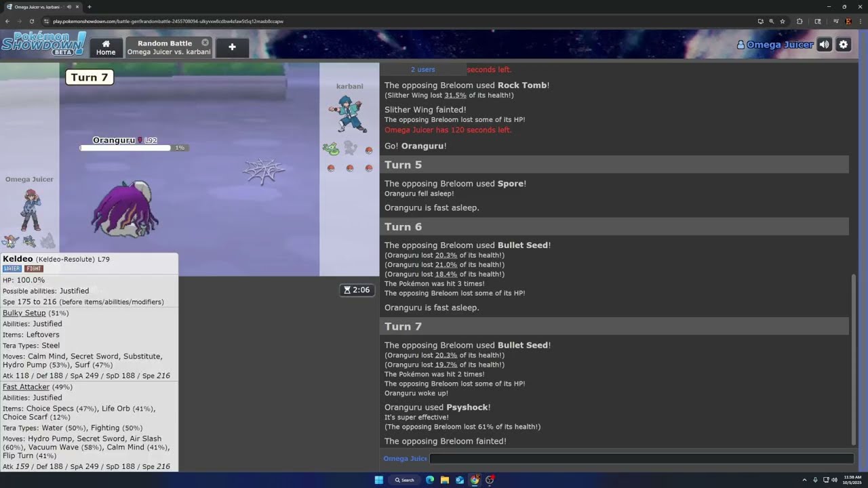The height and width of the screenshot is (488, 868).
Task: Click the Turn 7 indicator badge
Action: click(90, 77)
